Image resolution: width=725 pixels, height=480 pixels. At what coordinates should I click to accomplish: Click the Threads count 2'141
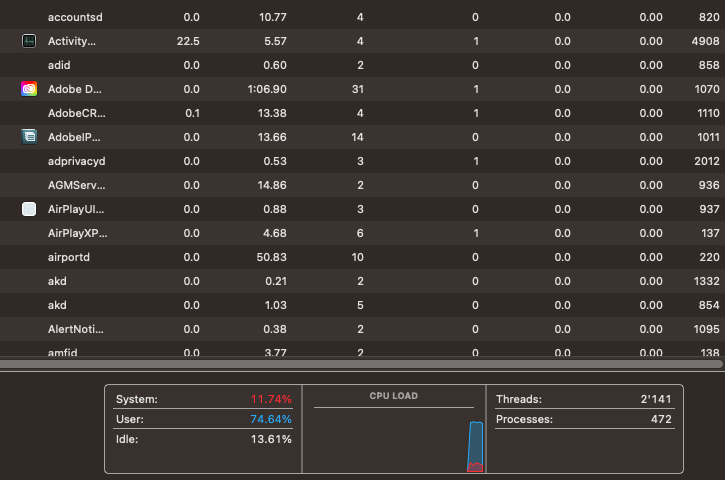coord(656,399)
